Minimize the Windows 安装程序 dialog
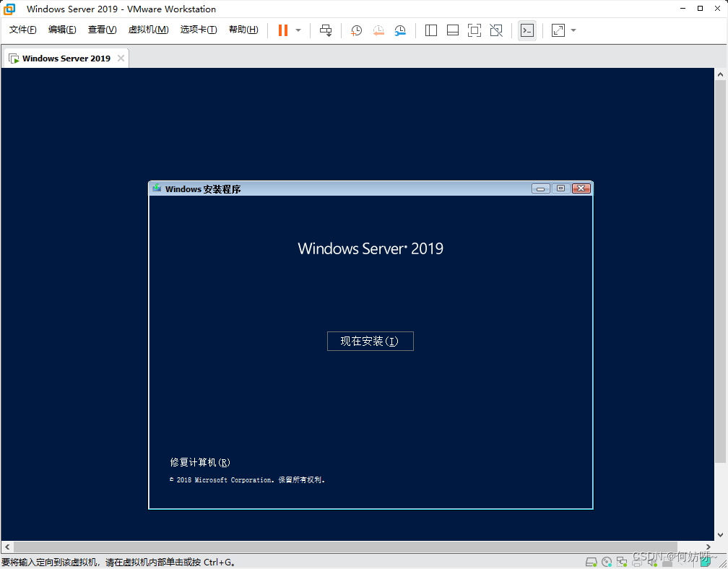728x569 pixels. pyautogui.click(x=540, y=188)
